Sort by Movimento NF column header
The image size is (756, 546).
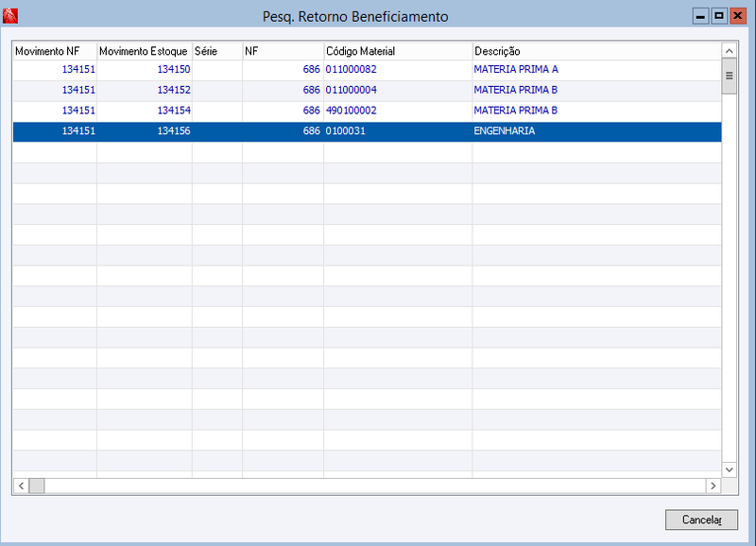click(x=55, y=51)
